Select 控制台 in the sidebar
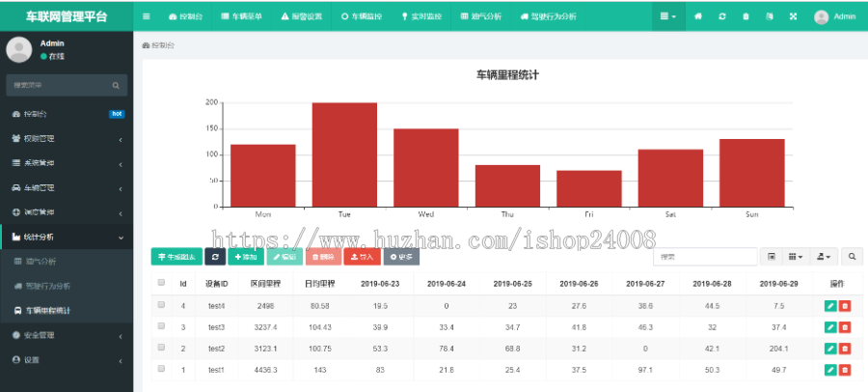Image resolution: width=868 pixels, height=392 pixels. coord(67,114)
